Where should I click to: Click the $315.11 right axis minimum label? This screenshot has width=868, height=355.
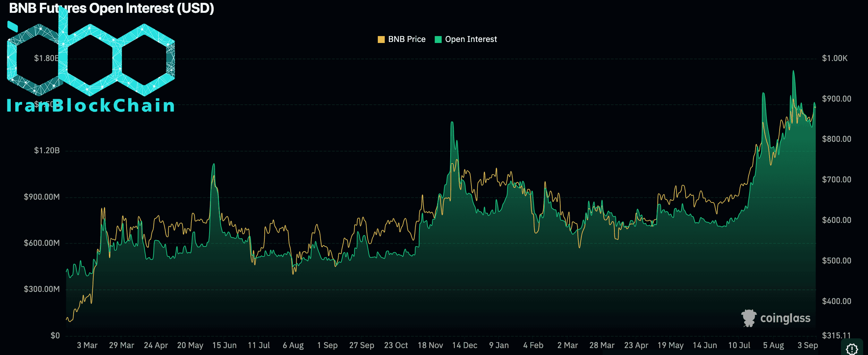pyautogui.click(x=836, y=335)
